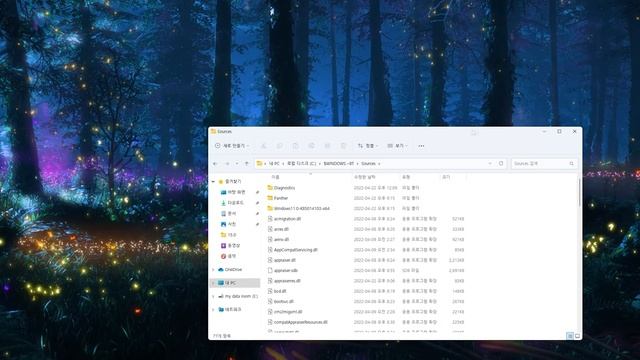Image resolution: width=640 pixels, height=360 pixels.
Task: Open the View (보기) dropdown
Action: (x=398, y=146)
